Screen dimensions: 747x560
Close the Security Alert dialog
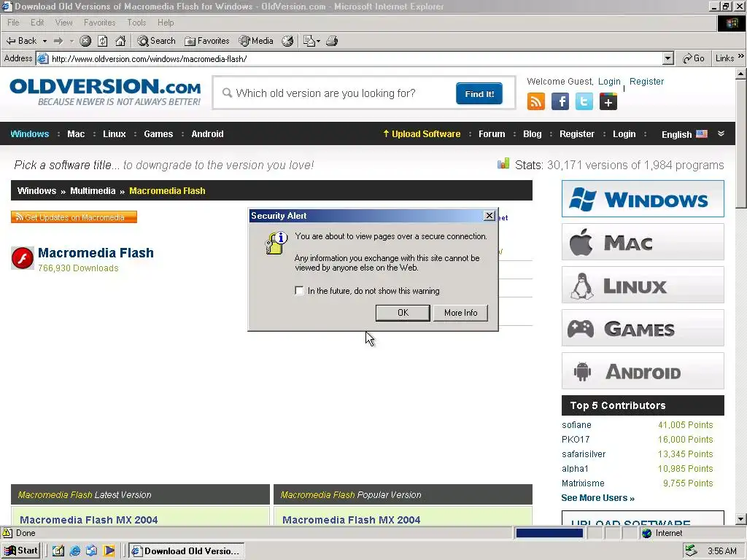(x=489, y=216)
